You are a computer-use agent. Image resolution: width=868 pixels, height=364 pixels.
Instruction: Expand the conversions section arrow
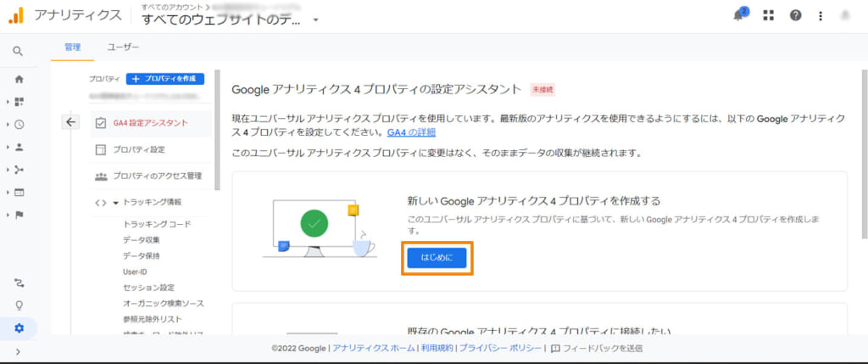coord(8,215)
